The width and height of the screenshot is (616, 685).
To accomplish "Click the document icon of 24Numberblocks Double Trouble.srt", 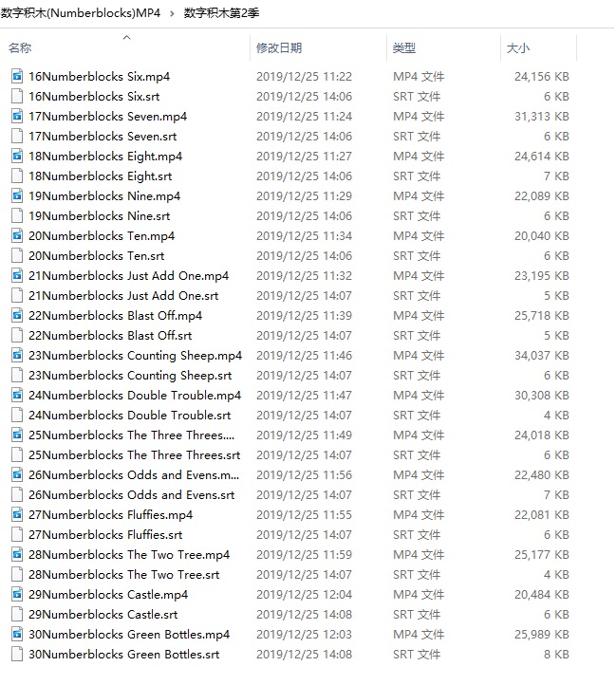I will 16,415.
